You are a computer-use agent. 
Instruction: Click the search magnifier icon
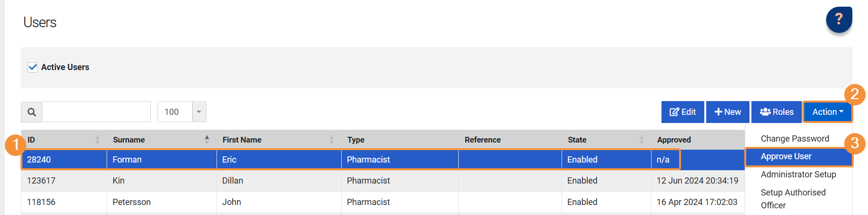(32, 112)
